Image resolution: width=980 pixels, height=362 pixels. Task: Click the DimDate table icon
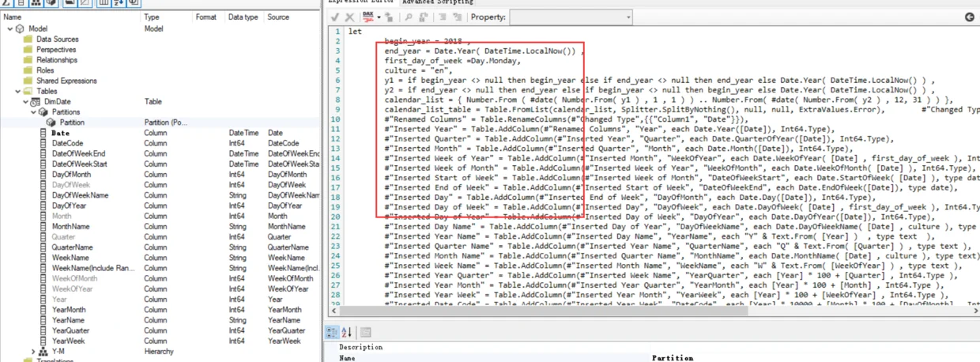(36, 102)
